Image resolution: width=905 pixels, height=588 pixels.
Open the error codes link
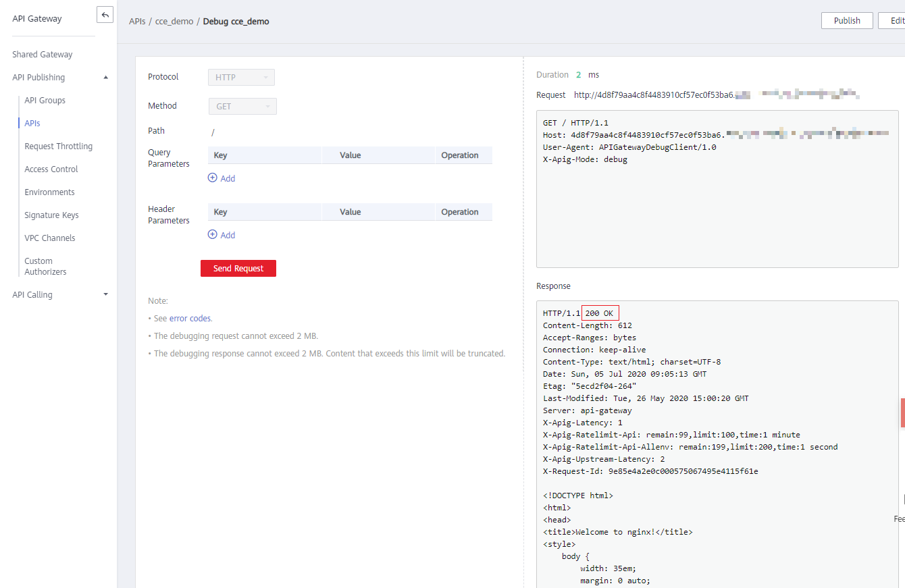point(190,319)
